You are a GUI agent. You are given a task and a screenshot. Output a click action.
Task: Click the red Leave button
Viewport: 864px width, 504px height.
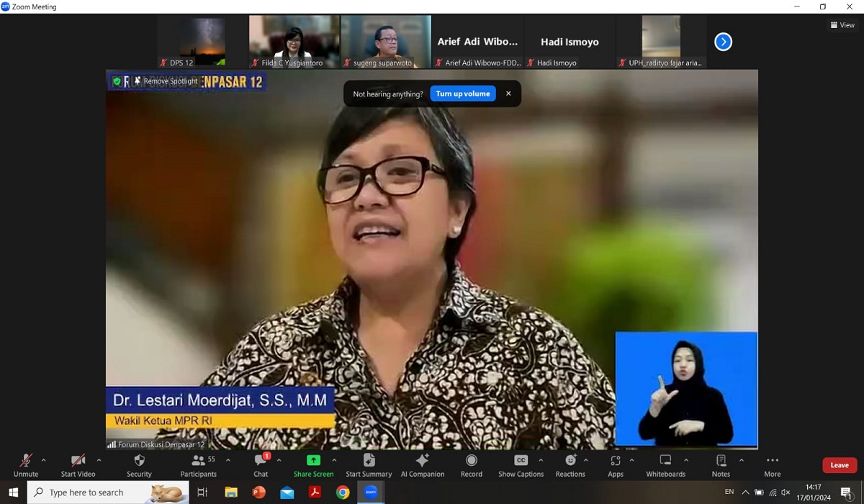839,465
